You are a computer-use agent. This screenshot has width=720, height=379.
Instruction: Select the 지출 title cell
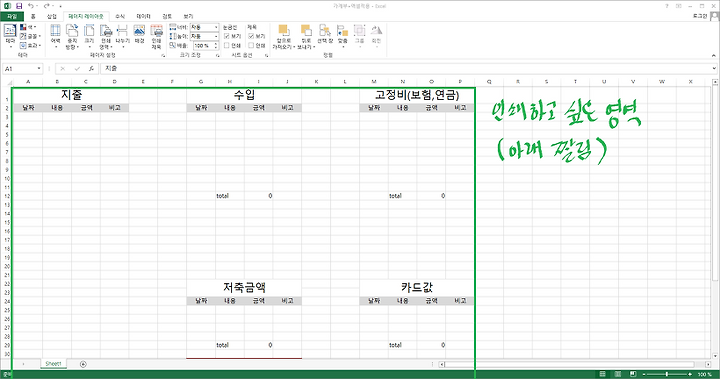point(71,95)
